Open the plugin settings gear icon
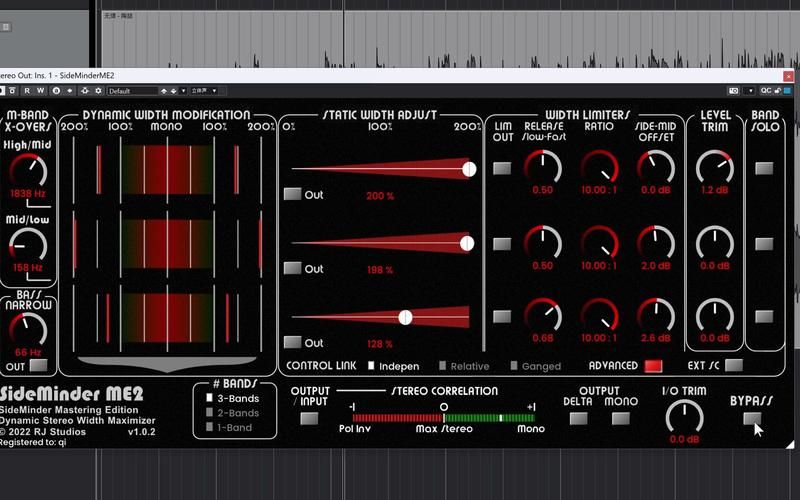Image resolution: width=800 pixels, height=500 pixels. pyautogui.click(x=99, y=91)
